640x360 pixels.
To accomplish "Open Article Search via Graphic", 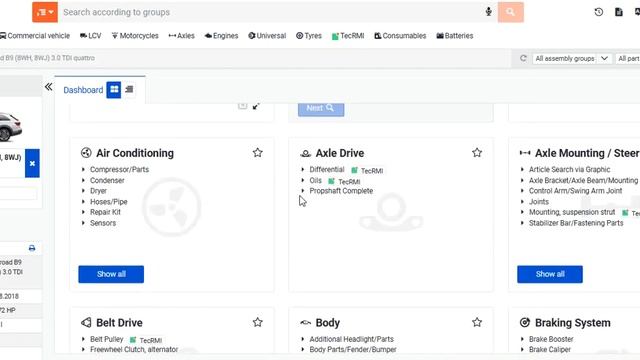I will [x=569, y=169].
